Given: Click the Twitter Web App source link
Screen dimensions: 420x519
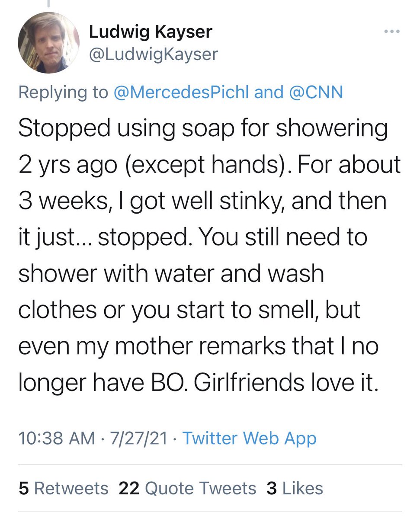Looking at the screenshot, I should click(249, 438).
